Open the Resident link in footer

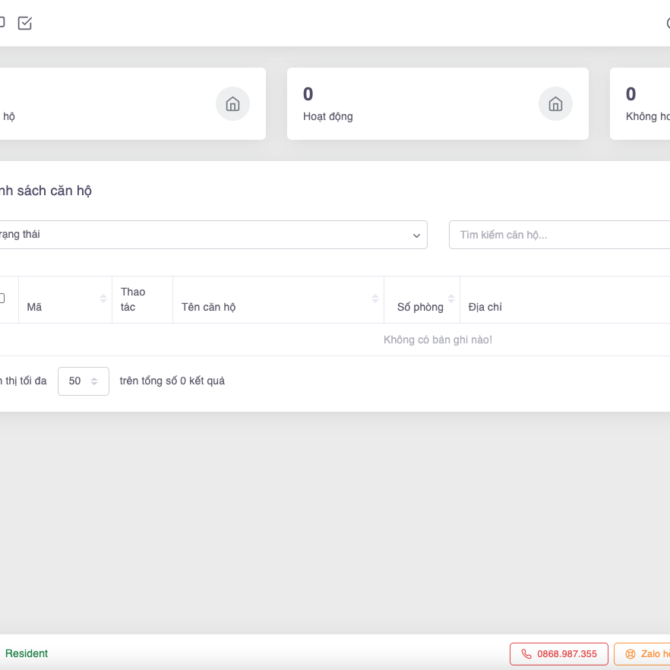point(26,654)
